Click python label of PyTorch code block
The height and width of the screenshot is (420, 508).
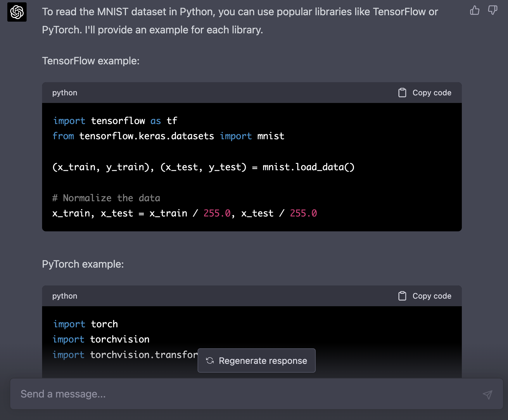pos(65,296)
